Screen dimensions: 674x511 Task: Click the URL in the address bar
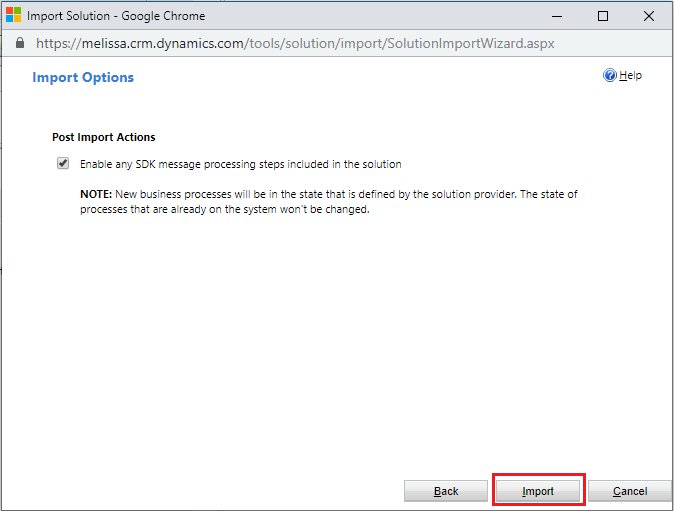coord(295,44)
